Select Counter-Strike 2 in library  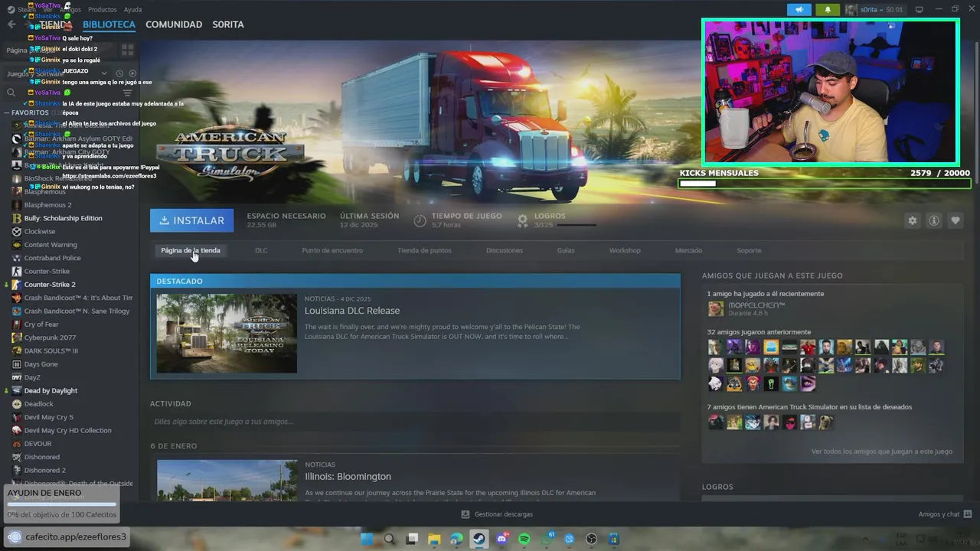pyautogui.click(x=50, y=285)
